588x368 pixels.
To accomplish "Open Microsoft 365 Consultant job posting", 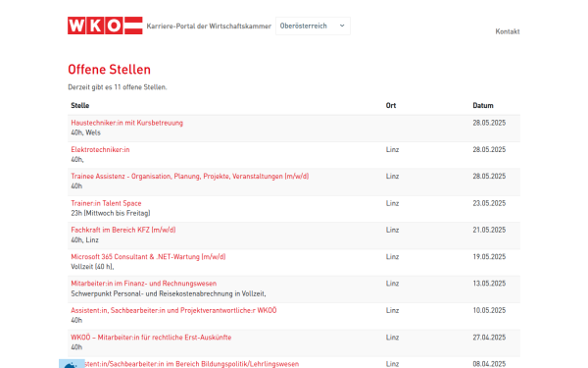I will (x=148, y=257).
